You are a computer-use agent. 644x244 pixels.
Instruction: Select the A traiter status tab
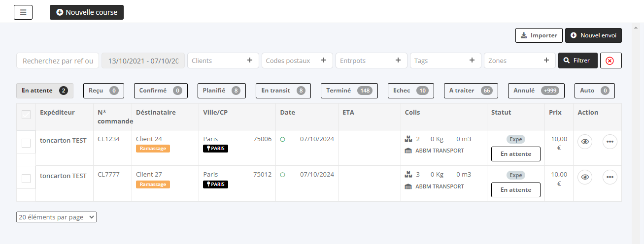tap(471, 91)
